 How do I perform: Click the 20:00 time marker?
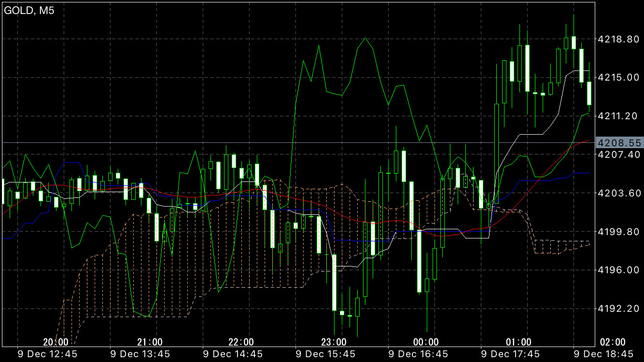[x=56, y=342]
